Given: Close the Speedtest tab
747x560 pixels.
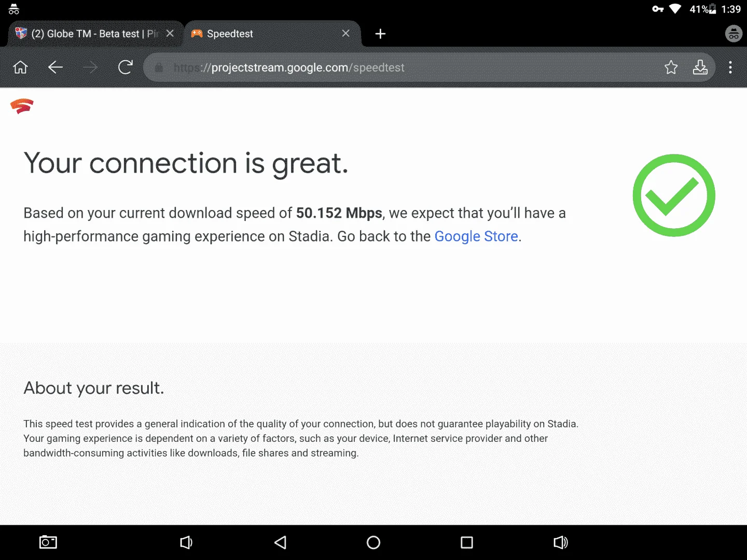Looking at the screenshot, I should pyautogui.click(x=346, y=33).
